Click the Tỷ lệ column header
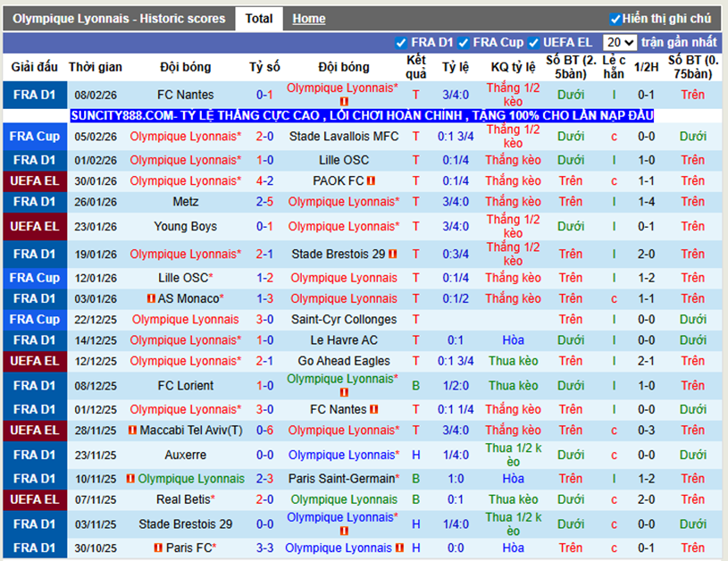 coord(456,67)
